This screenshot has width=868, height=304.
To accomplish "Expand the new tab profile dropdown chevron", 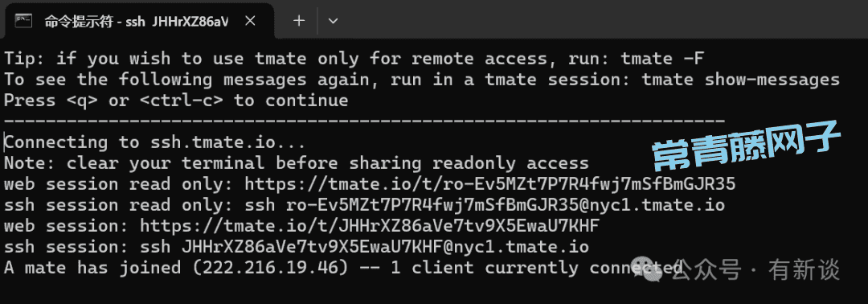I will pyautogui.click(x=333, y=21).
